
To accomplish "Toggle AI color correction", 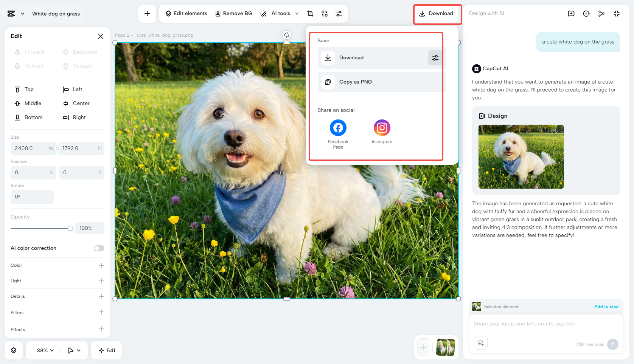I will pos(99,248).
